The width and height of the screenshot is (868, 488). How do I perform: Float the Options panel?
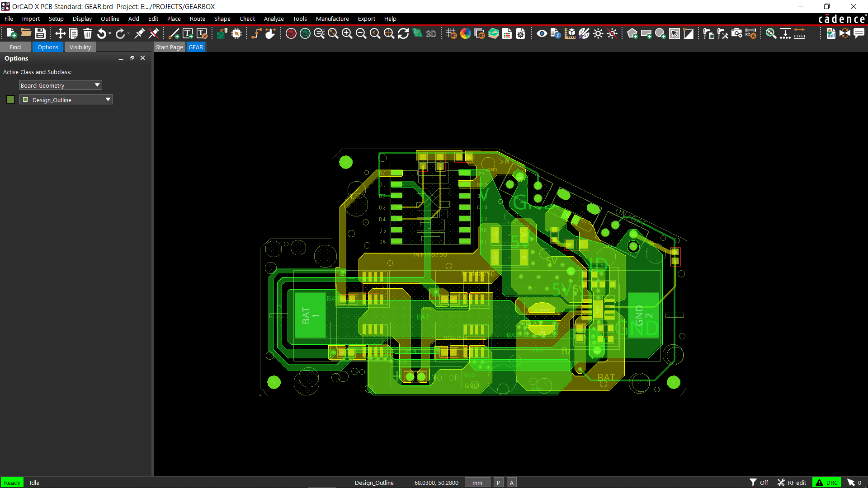132,58
